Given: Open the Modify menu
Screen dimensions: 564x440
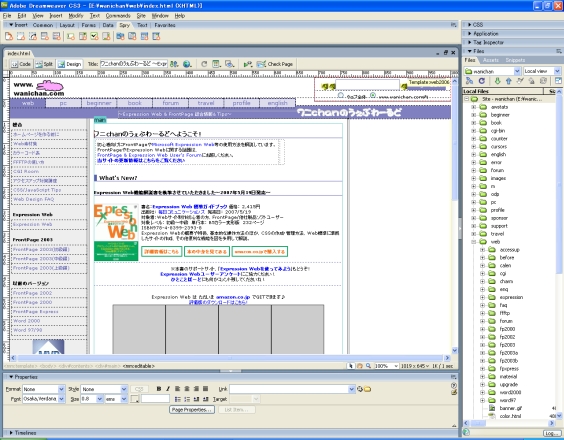Looking at the screenshot, I should 76,15.
